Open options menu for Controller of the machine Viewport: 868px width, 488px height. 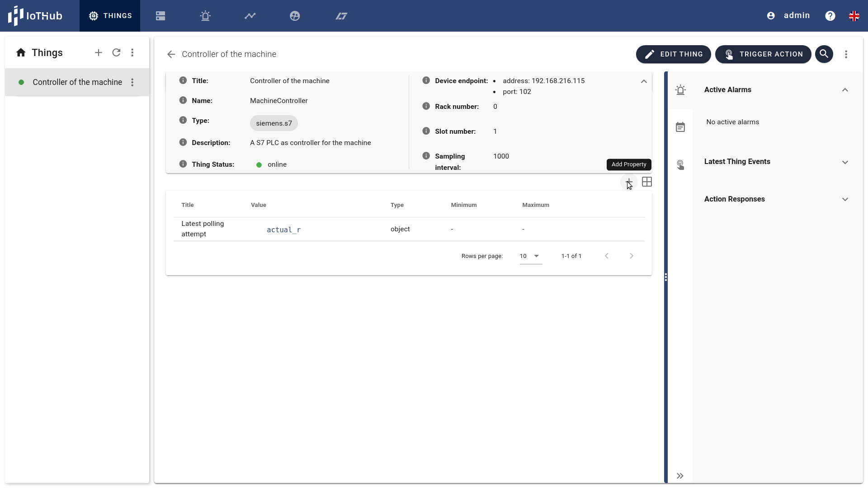tap(132, 82)
